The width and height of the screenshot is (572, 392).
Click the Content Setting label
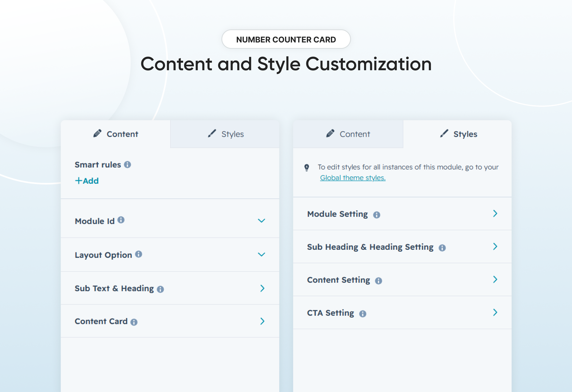[338, 280]
